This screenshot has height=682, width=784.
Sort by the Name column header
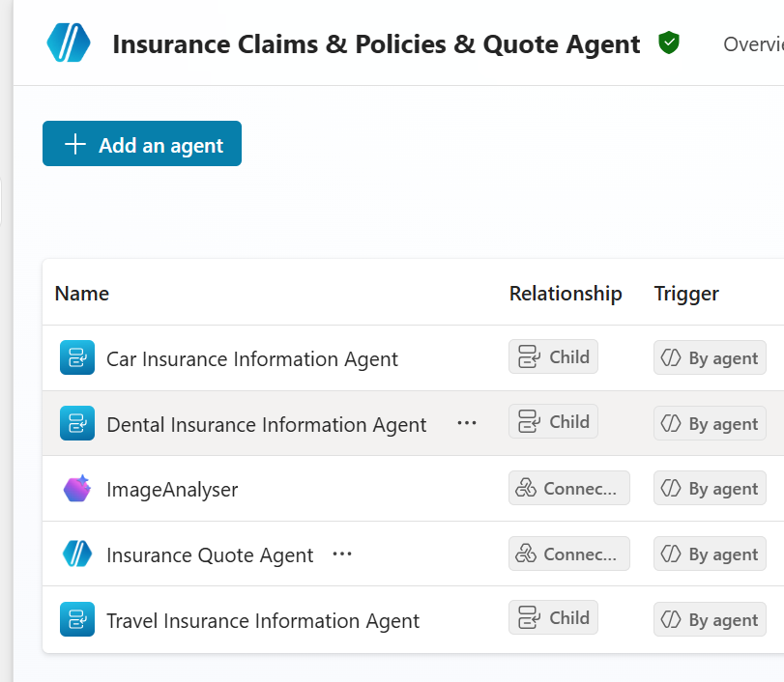point(82,294)
